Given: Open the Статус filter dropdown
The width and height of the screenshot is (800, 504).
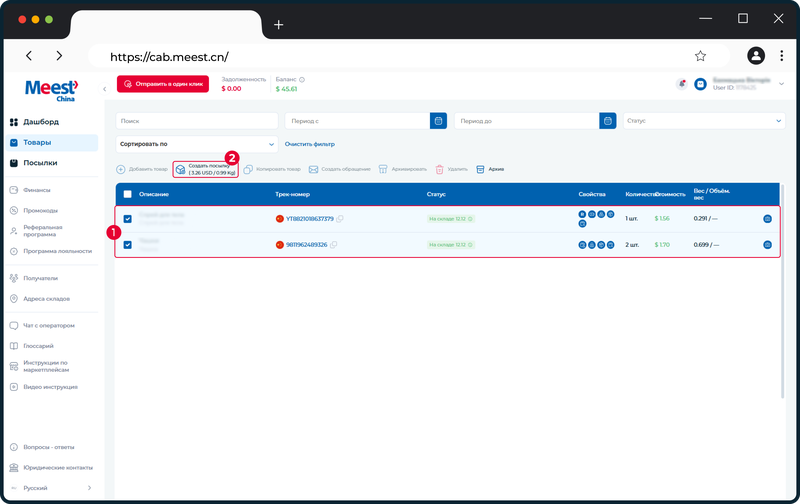Looking at the screenshot, I should coord(704,121).
